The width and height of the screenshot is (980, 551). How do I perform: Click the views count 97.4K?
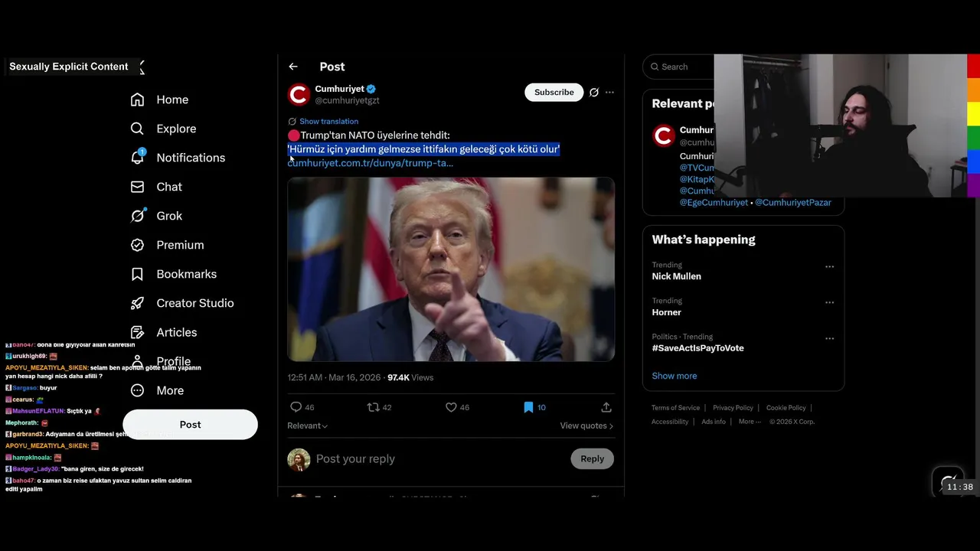pos(410,377)
